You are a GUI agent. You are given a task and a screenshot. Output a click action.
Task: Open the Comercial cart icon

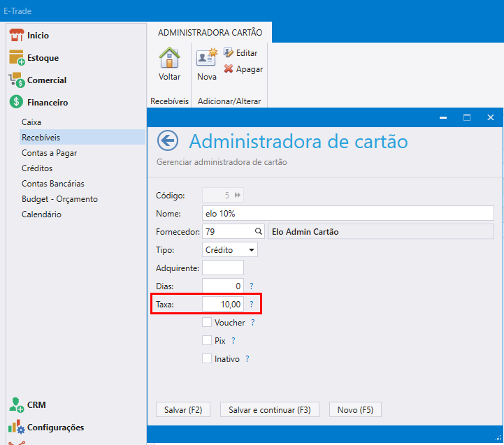pyautogui.click(x=17, y=80)
